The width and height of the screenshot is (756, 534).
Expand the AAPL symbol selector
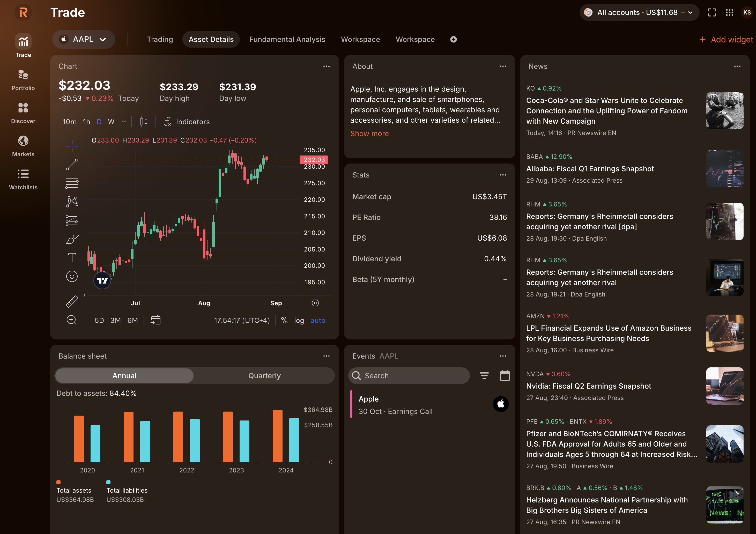click(x=84, y=39)
